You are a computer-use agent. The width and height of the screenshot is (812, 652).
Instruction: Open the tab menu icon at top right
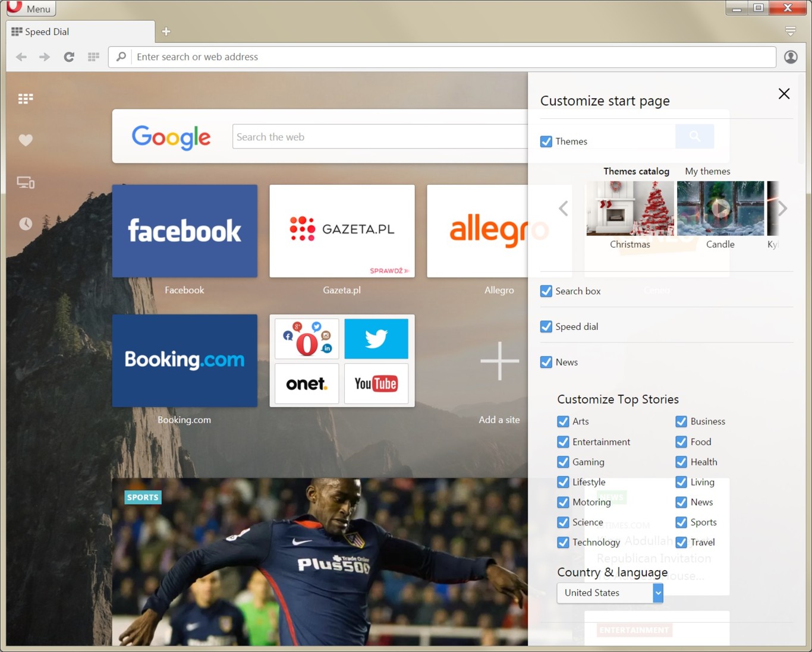791,31
